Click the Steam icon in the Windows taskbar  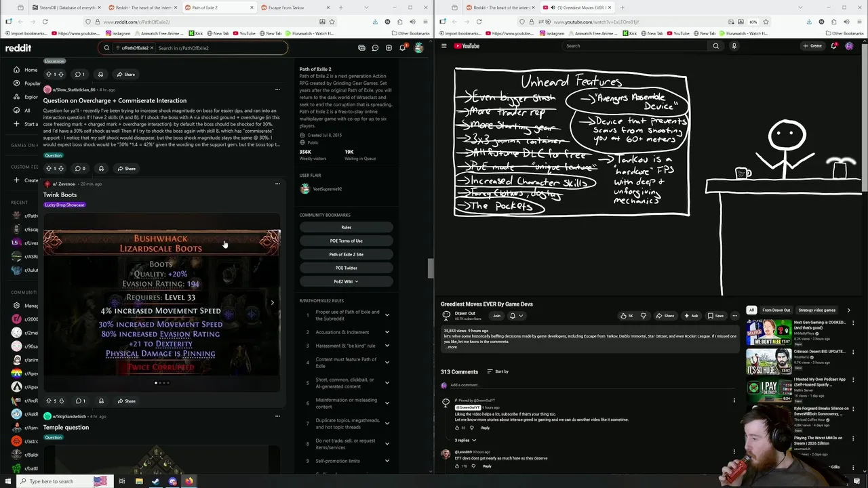point(155,481)
